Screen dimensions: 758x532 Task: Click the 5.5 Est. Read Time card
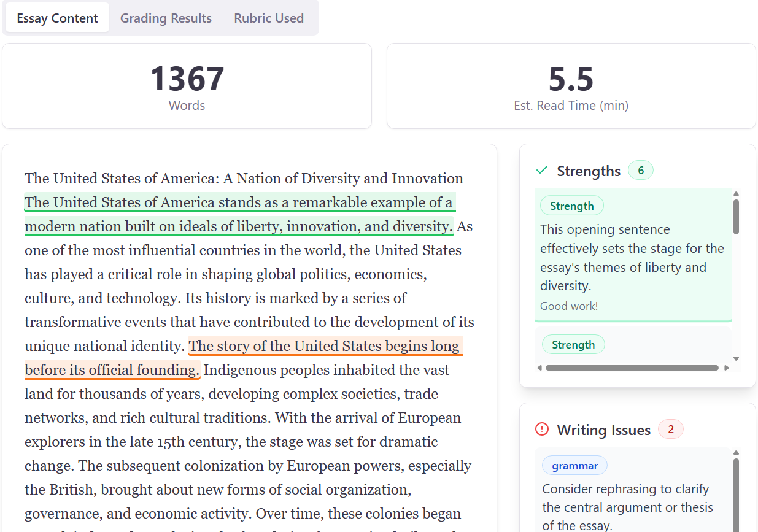pos(571,86)
